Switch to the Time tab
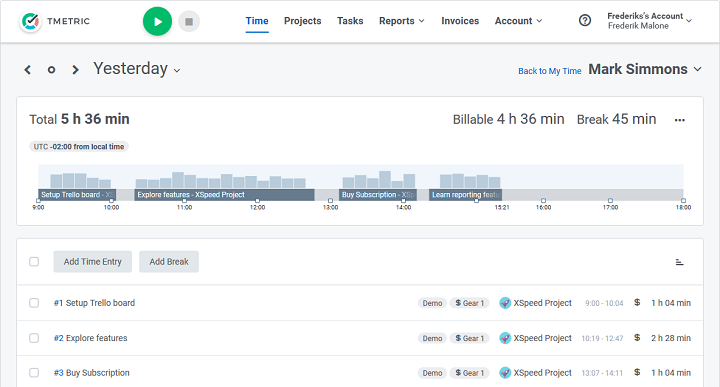 click(257, 21)
